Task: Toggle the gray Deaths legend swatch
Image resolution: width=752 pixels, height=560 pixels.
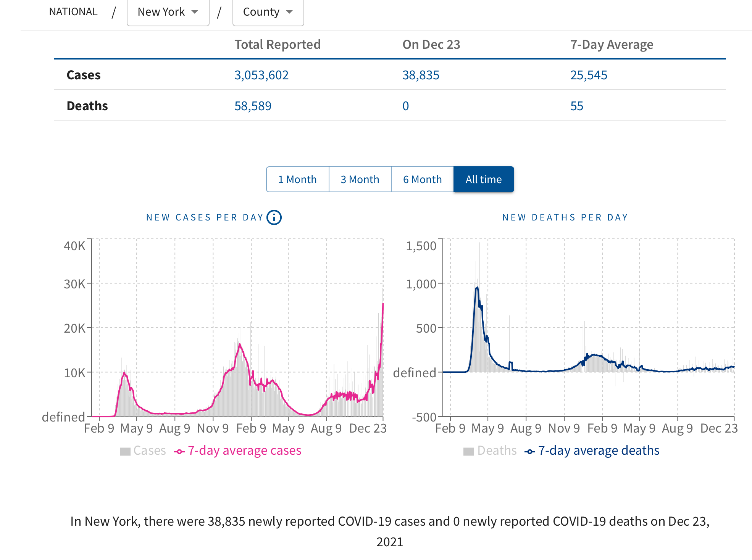Action: 469,451
